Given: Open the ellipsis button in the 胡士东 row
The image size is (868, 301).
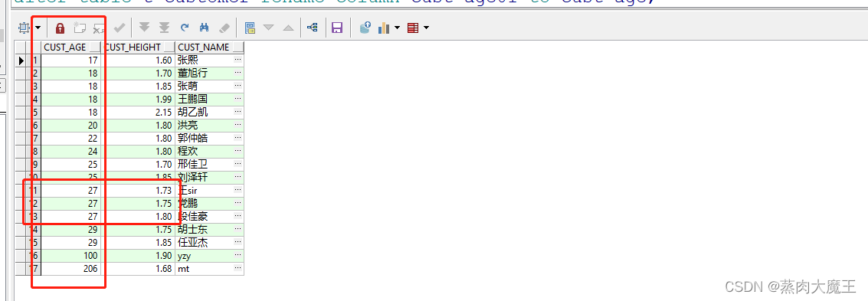Looking at the screenshot, I should [238, 229].
